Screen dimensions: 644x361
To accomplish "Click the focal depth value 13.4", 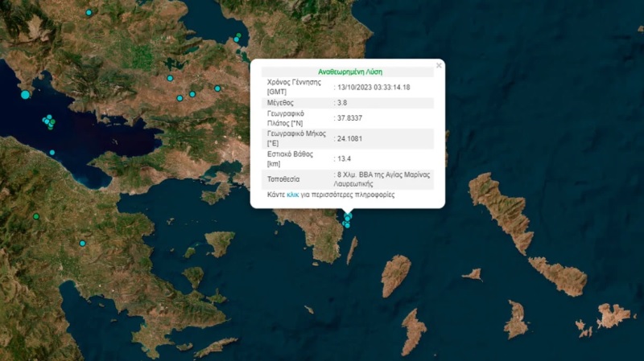I will coord(345,158).
